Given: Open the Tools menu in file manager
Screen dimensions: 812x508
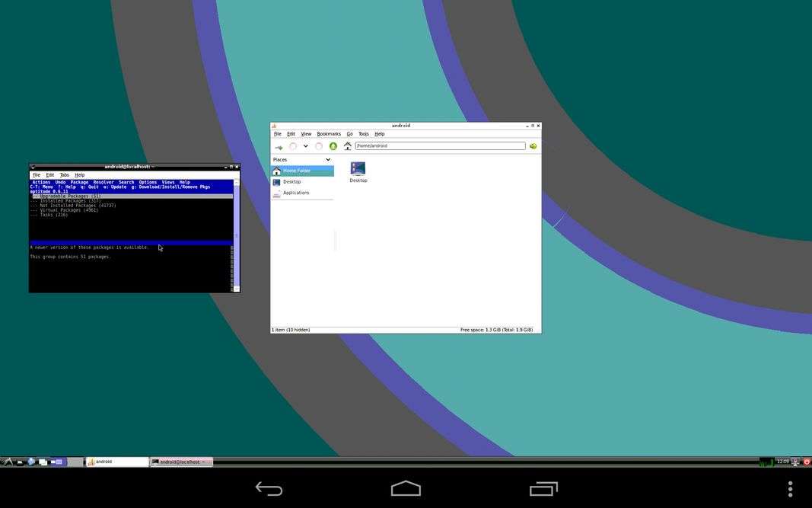Looking at the screenshot, I should (x=364, y=134).
